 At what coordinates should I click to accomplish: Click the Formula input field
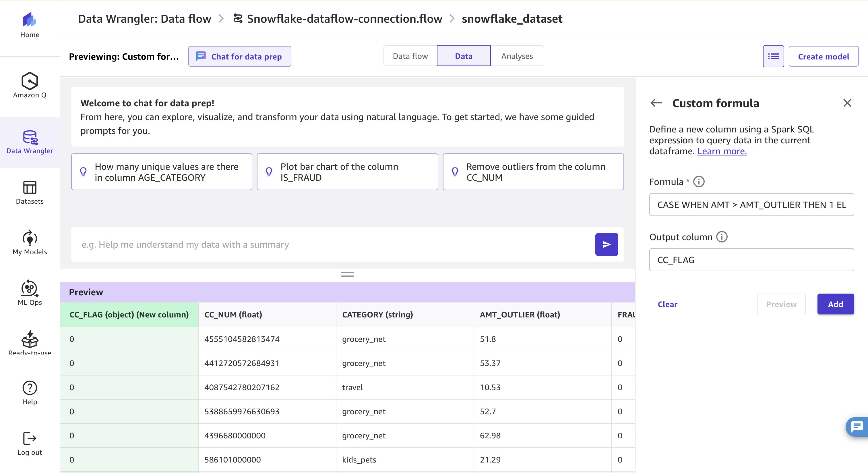coord(751,205)
